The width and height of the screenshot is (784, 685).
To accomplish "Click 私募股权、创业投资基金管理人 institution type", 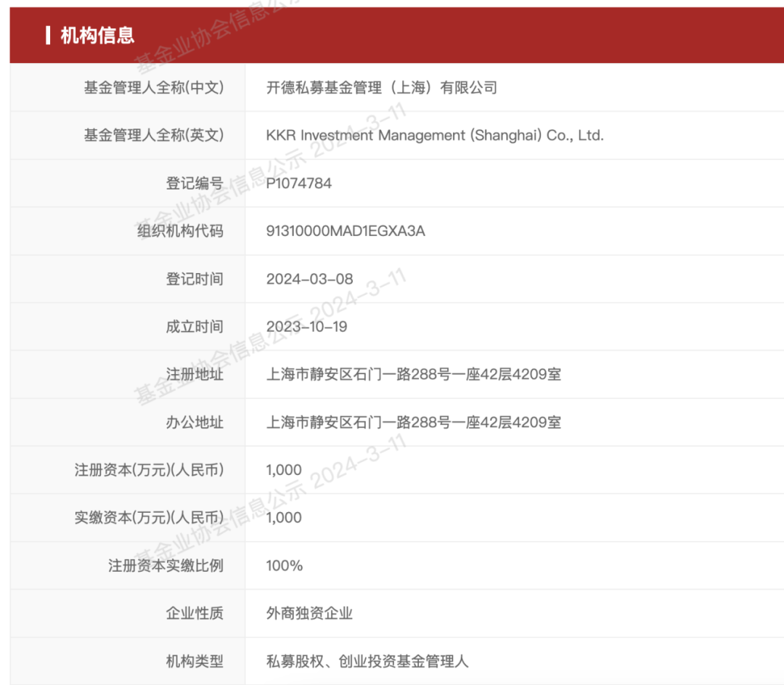I will click(x=367, y=662).
